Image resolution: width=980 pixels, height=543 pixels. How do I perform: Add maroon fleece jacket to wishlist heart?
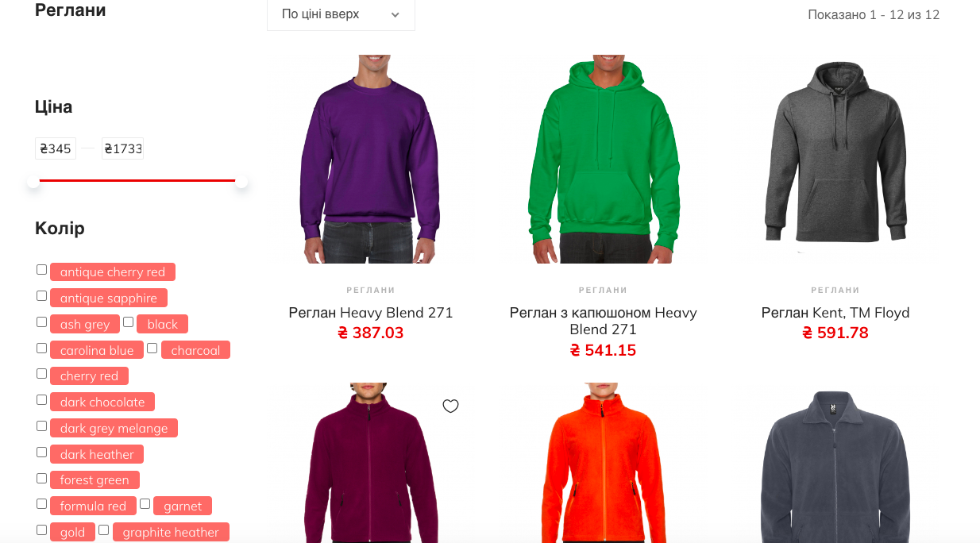tap(450, 406)
